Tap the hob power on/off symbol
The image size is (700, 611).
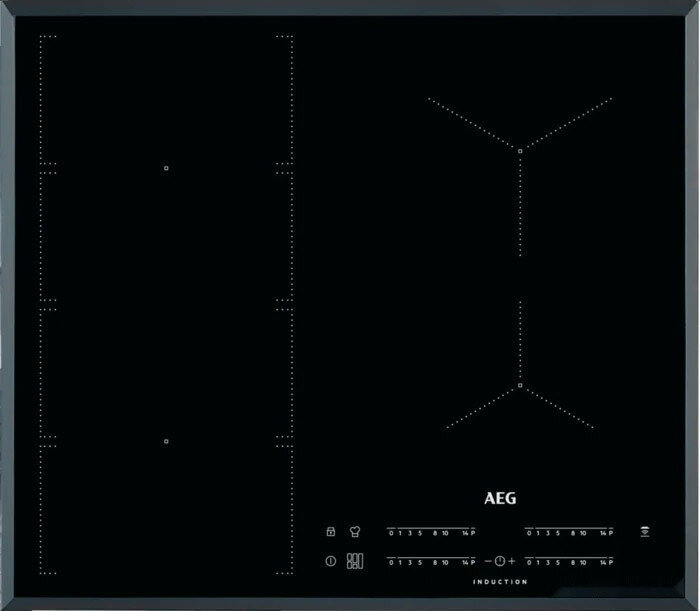click(331, 561)
